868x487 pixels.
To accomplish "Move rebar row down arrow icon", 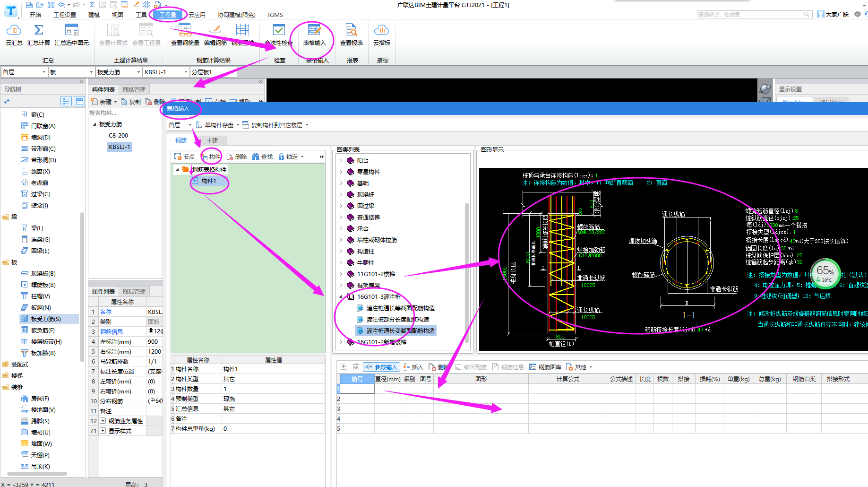I will (x=356, y=367).
